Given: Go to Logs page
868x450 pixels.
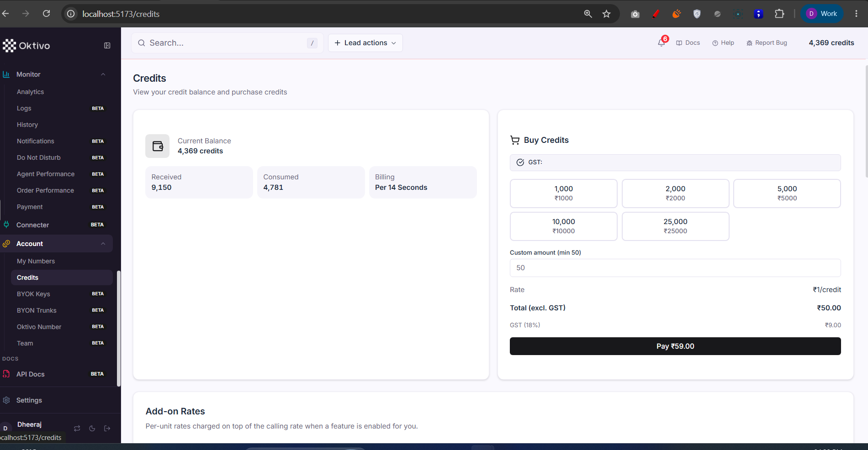Looking at the screenshot, I should pos(24,108).
